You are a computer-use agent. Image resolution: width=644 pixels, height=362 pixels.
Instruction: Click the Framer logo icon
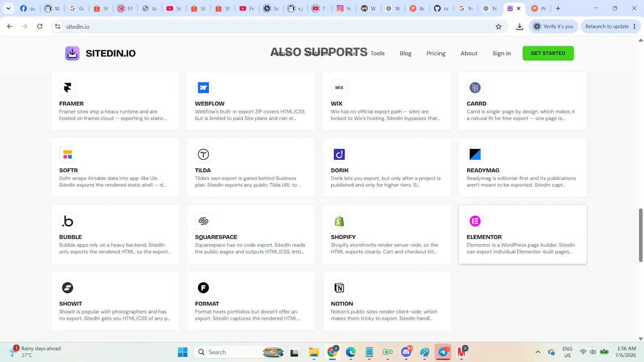[x=68, y=88]
